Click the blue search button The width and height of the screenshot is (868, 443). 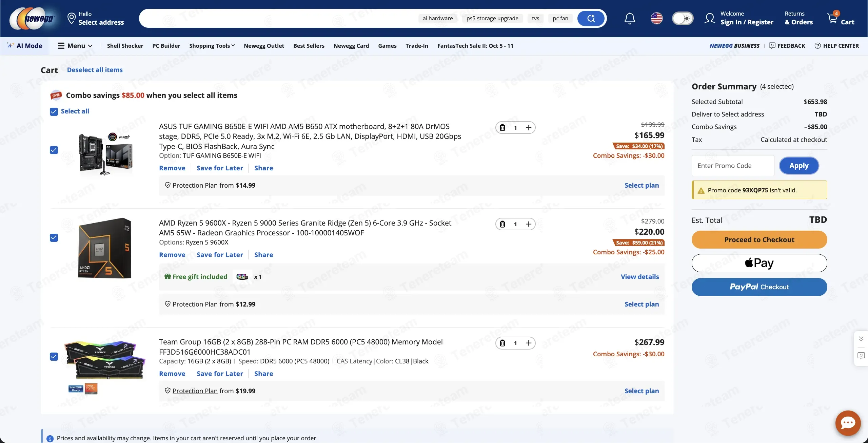(x=591, y=18)
